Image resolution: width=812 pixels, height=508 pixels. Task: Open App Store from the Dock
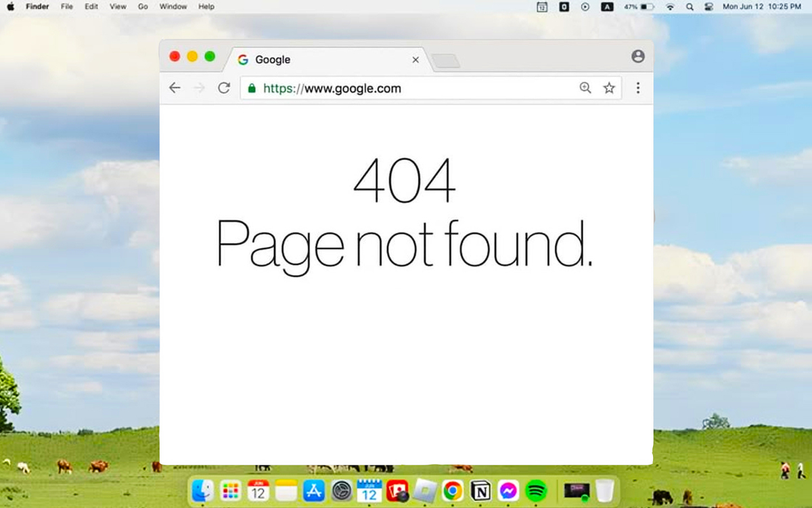(x=314, y=490)
